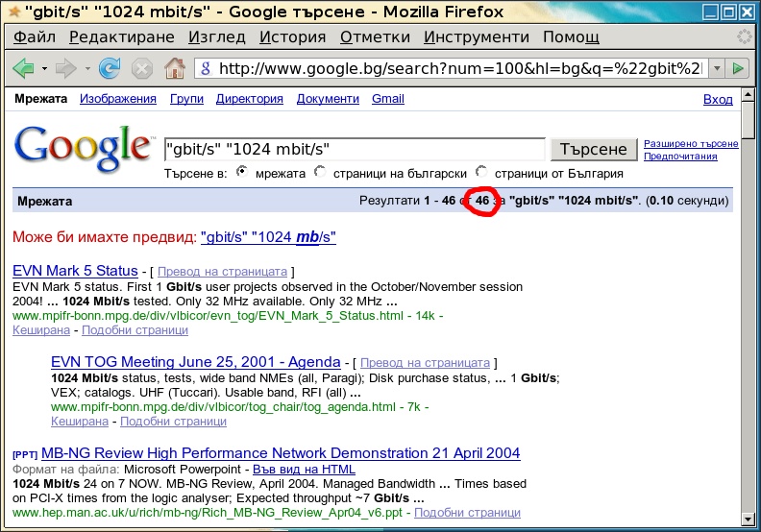Open the Групи link

click(186, 99)
